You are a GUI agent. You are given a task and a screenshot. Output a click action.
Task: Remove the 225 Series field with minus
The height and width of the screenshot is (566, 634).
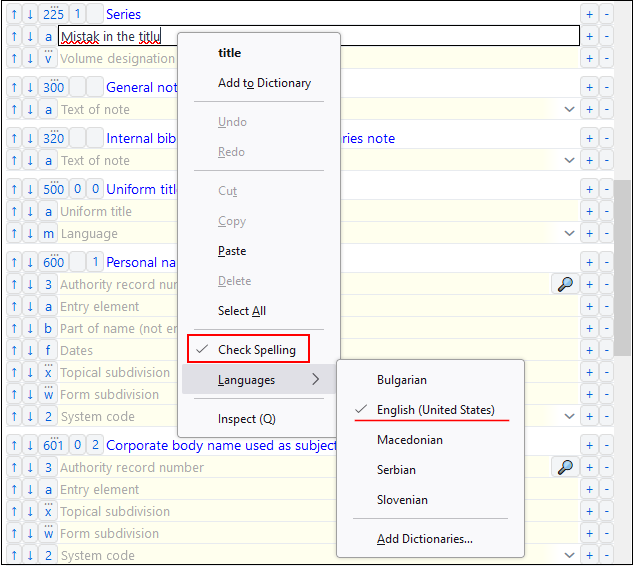pyautogui.click(x=606, y=15)
